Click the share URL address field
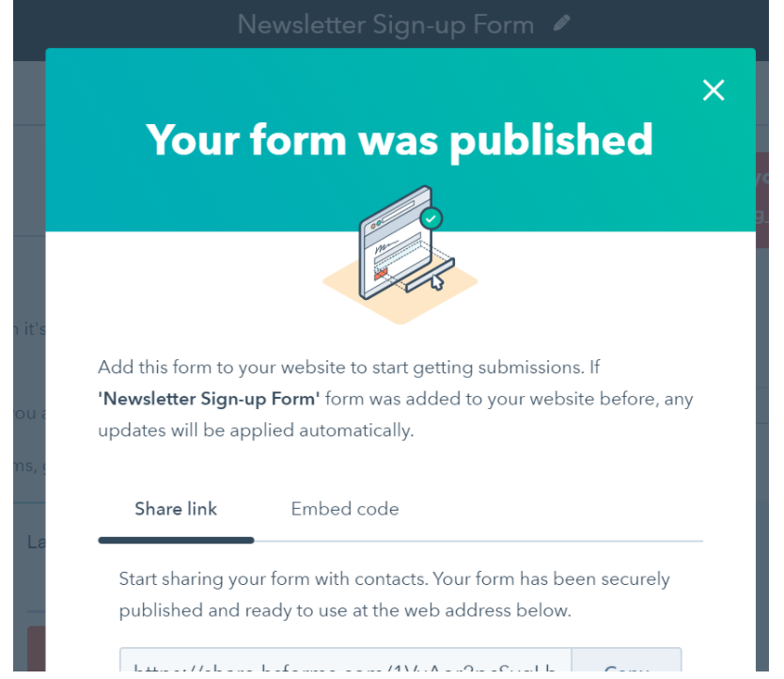 click(345, 664)
